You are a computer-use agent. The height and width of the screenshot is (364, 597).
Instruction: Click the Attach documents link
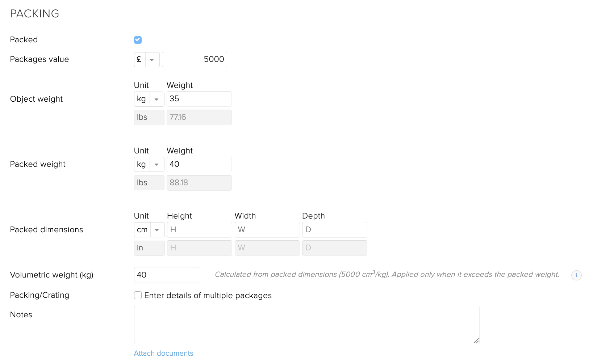[x=163, y=354]
